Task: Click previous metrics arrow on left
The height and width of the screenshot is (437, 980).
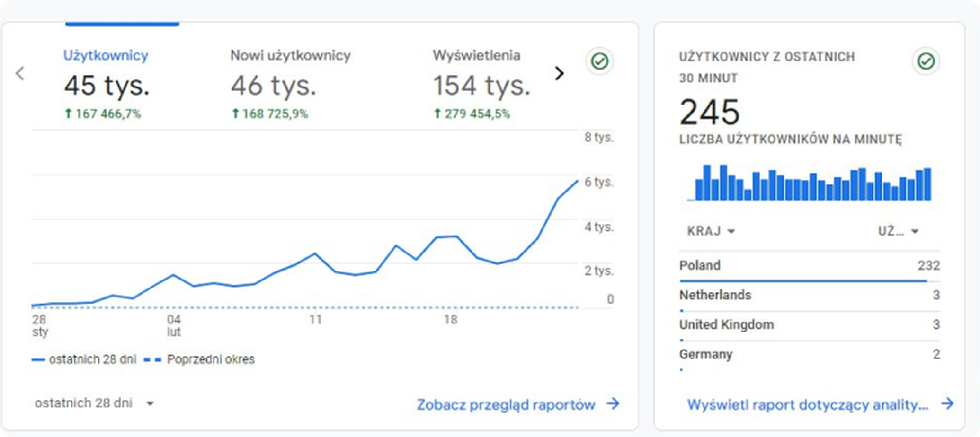Action: [20, 73]
